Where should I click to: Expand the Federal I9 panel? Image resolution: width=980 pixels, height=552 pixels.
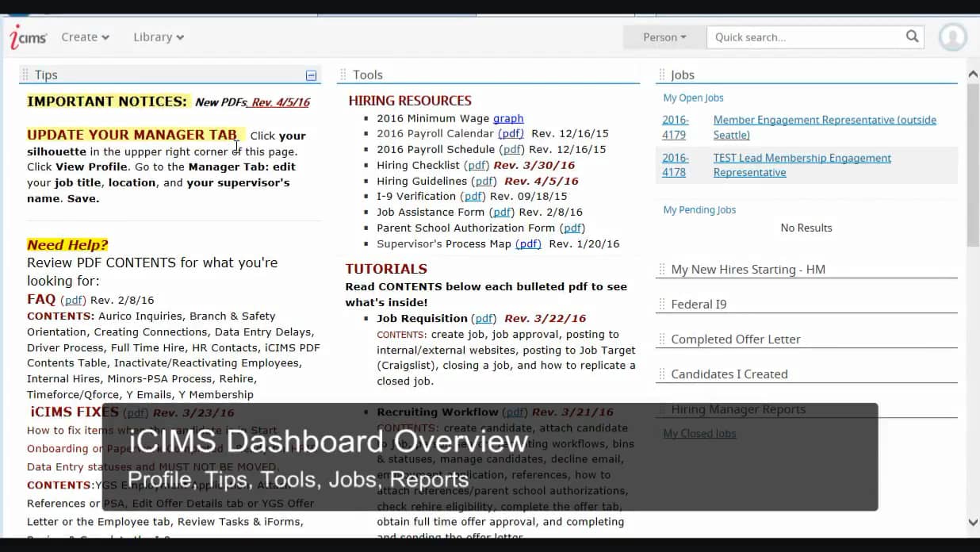pyautogui.click(x=699, y=305)
